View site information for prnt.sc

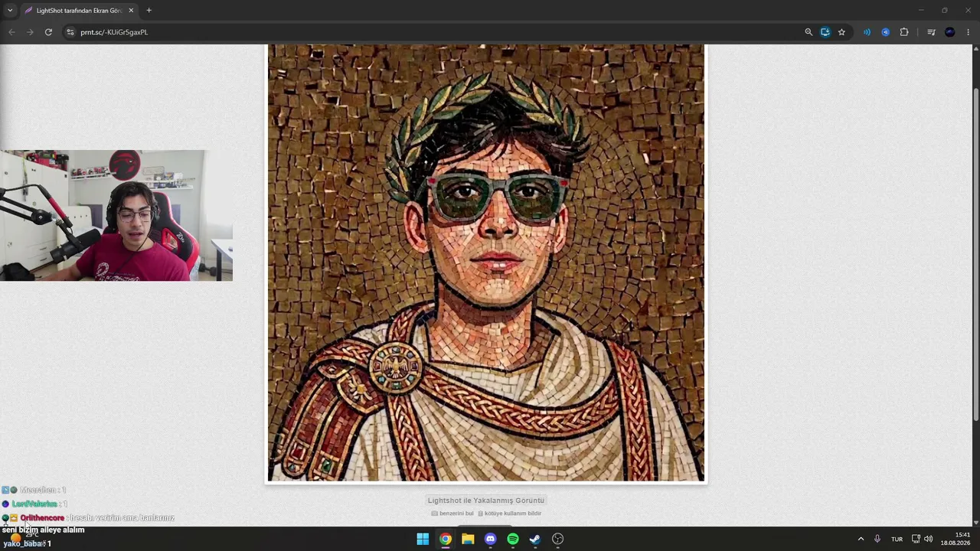coord(70,32)
